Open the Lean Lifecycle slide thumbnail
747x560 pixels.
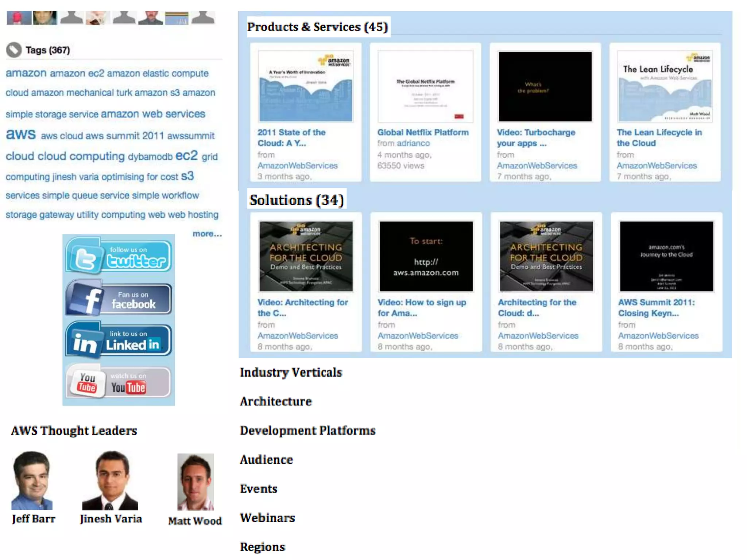click(665, 86)
